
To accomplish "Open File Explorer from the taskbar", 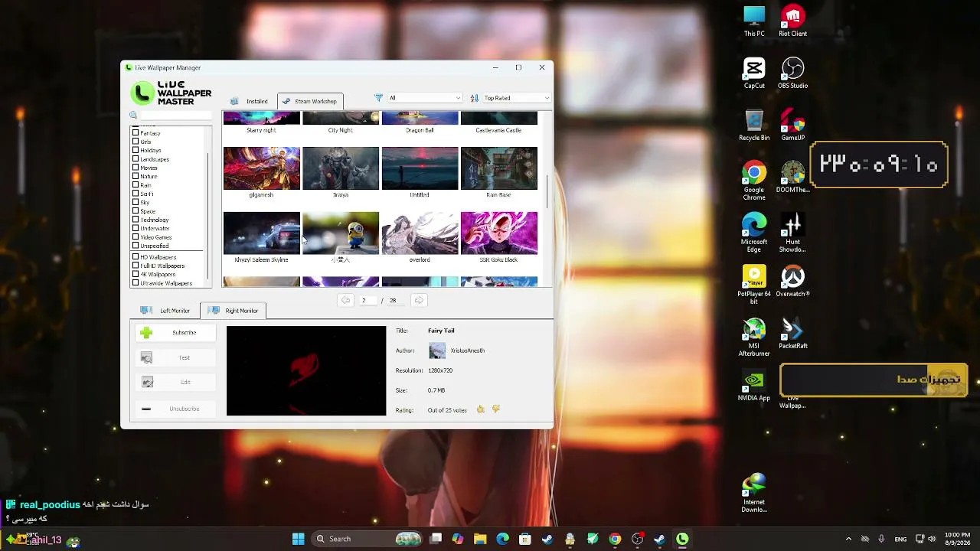I will coord(480,539).
